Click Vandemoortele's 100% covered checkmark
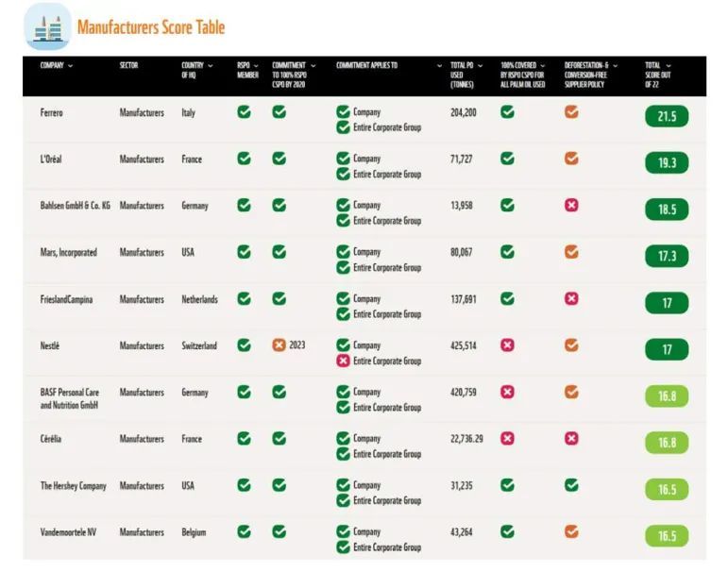728x572 pixels. coord(507,531)
